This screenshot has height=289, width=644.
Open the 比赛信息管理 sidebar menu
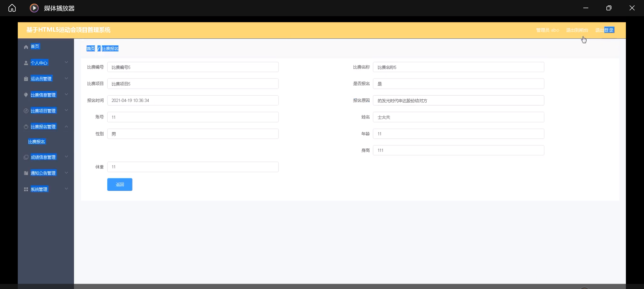43,95
